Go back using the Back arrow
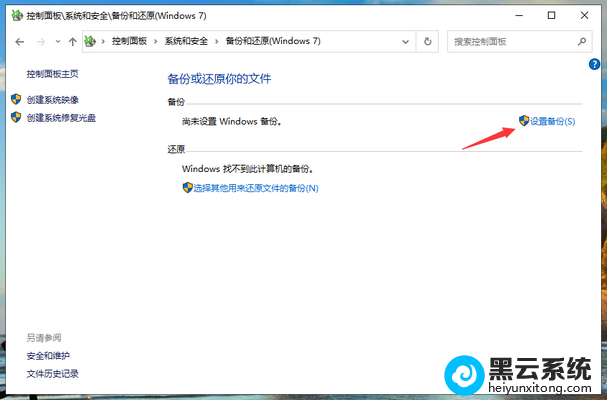This screenshot has width=607, height=400. (19, 42)
